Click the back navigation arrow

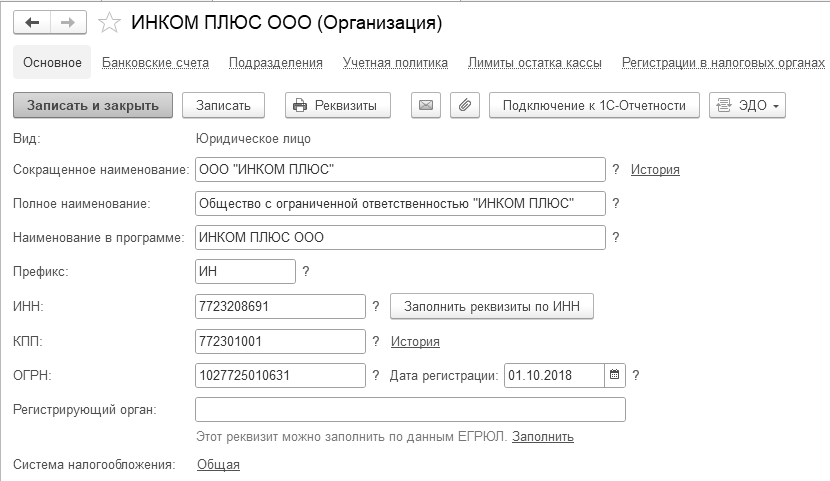click(x=32, y=21)
